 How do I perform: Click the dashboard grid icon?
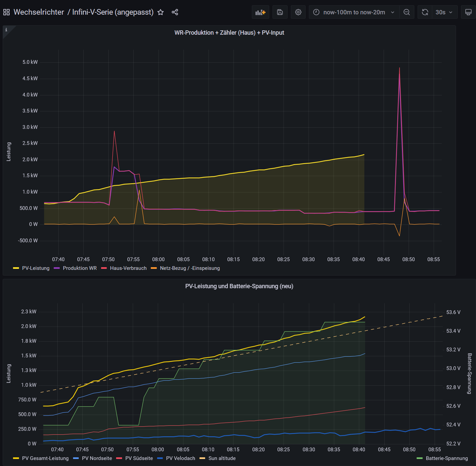point(6,12)
